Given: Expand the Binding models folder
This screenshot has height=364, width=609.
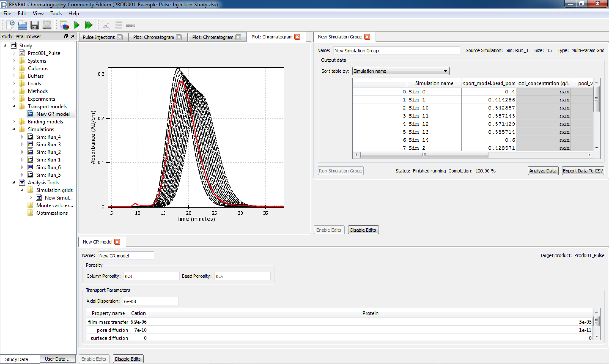Looking at the screenshot, I should point(14,121).
